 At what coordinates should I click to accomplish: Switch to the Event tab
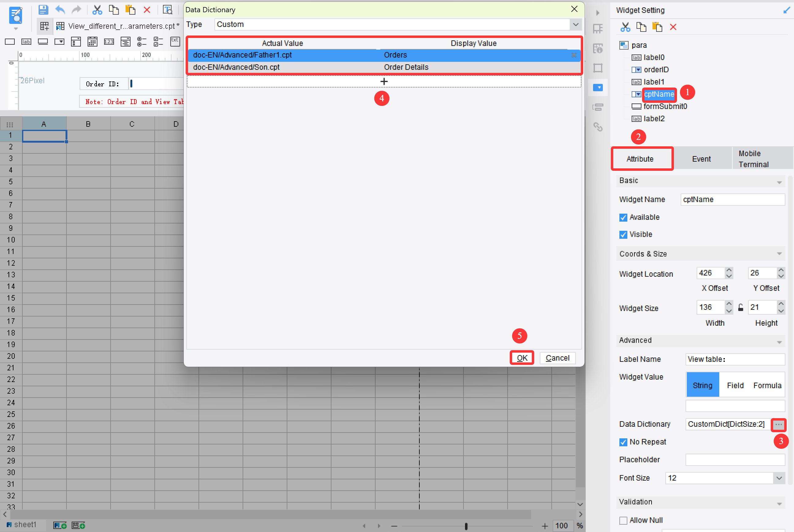click(x=701, y=159)
